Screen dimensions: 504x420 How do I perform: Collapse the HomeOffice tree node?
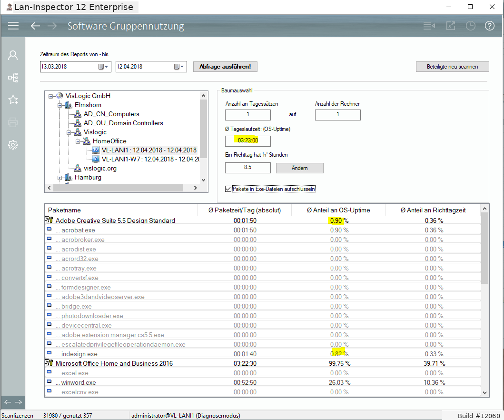(78, 141)
